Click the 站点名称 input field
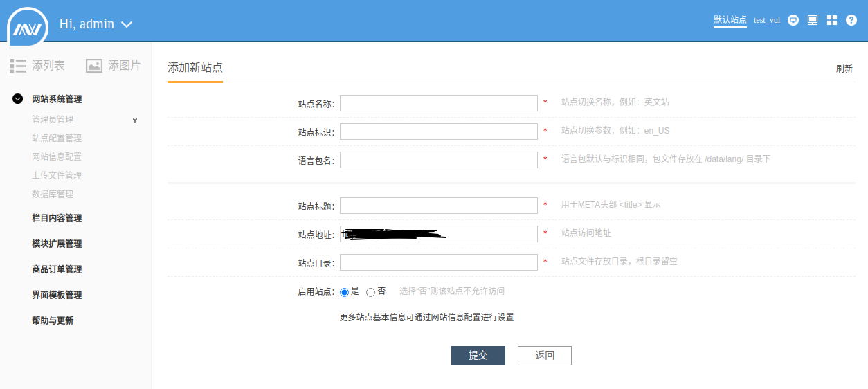Screen dimensions: 868x389 pos(439,103)
